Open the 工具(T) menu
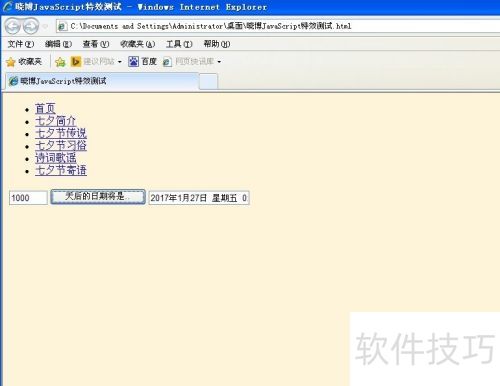Viewport: 500px width, 386px height. coord(179,44)
